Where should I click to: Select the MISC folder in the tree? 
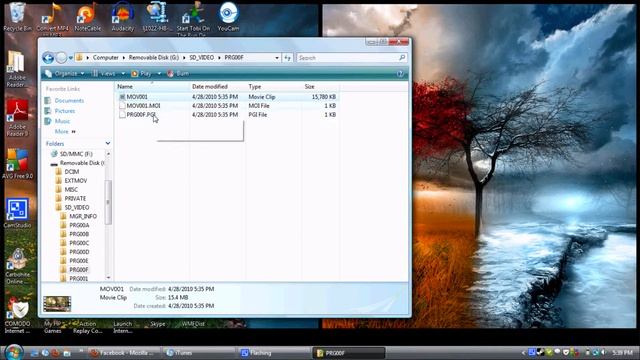(71, 190)
